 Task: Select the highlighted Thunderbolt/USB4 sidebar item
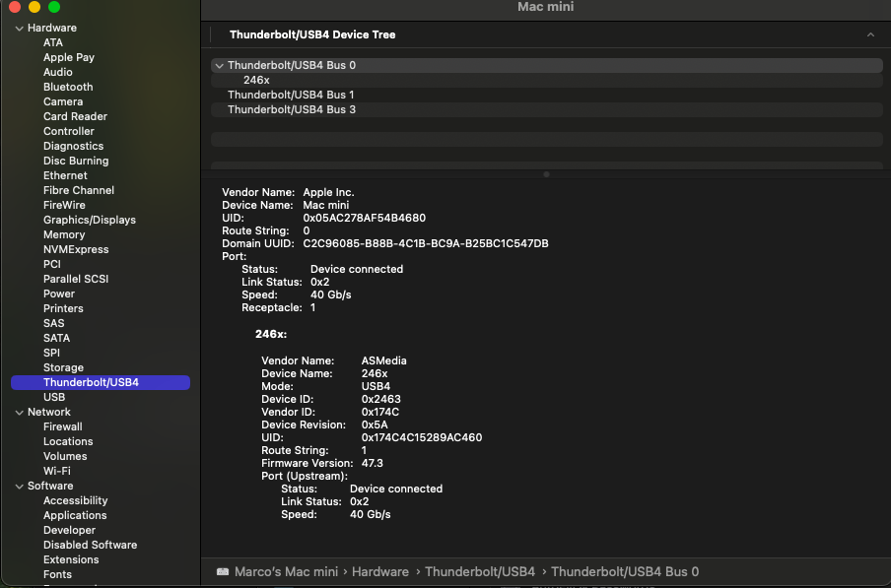point(101,382)
